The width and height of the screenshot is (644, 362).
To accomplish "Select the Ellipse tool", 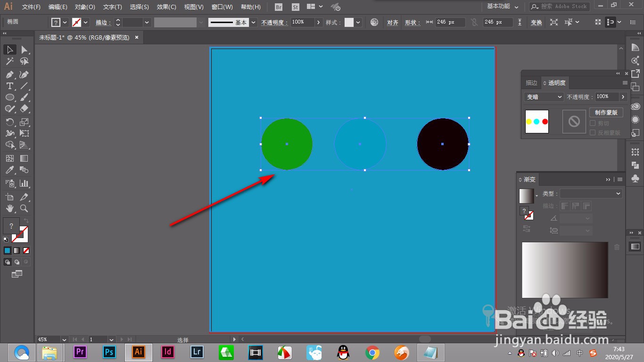I will [10, 97].
